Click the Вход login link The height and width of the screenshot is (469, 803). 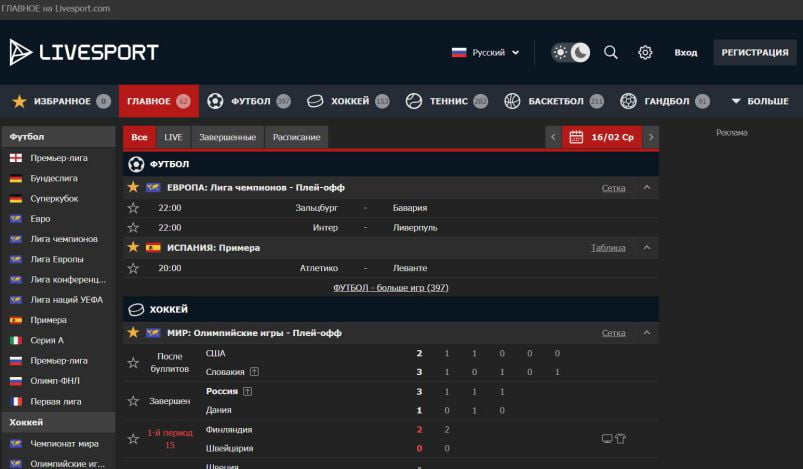coord(686,52)
